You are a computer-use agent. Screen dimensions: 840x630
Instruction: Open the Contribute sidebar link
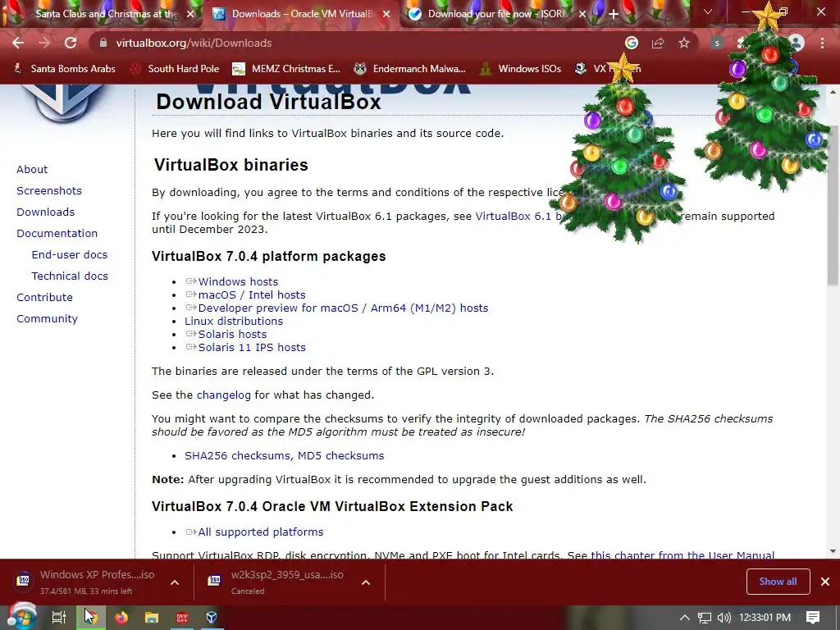tap(44, 297)
